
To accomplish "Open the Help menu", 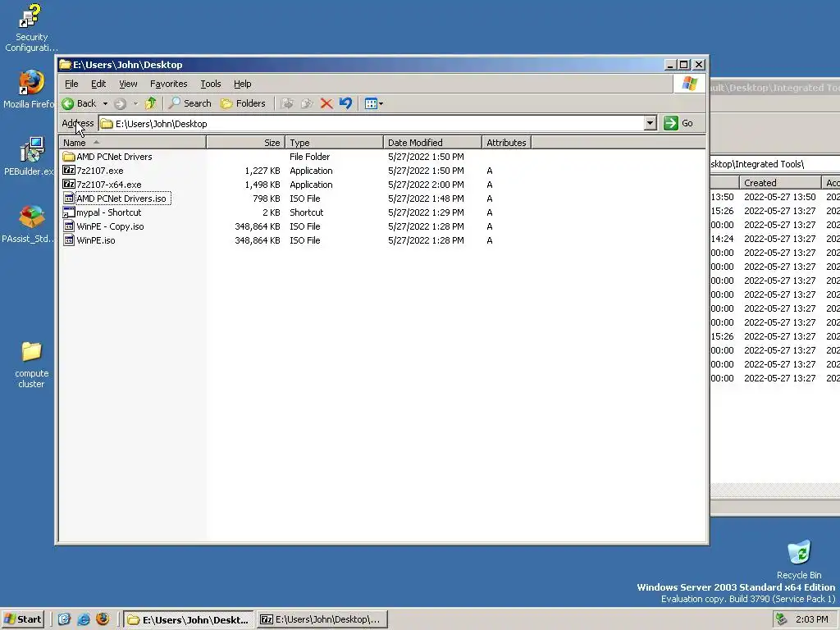I will coord(242,84).
